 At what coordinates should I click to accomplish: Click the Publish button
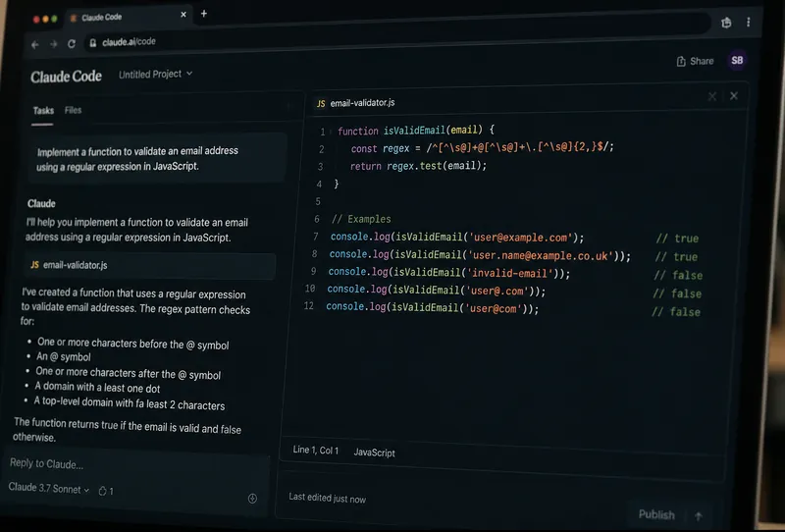point(656,515)
